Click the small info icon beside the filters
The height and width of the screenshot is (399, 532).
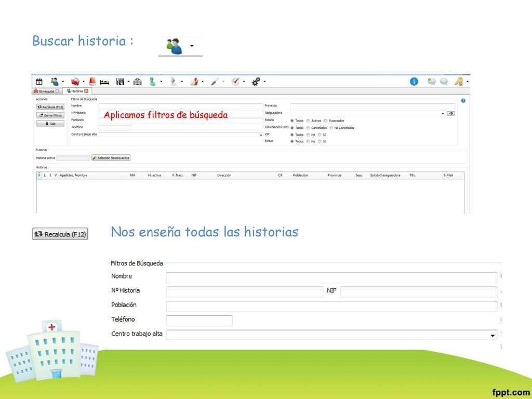[x=463, y=101]
